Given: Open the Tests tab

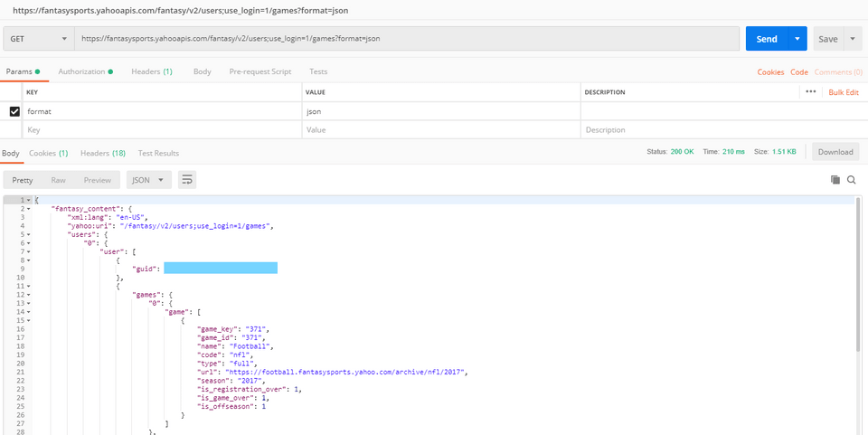Looking at the screenshot, I should click(318, 71).
